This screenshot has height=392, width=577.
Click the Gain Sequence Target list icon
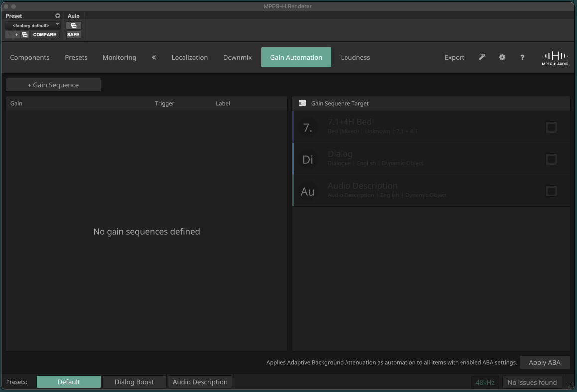302,103
